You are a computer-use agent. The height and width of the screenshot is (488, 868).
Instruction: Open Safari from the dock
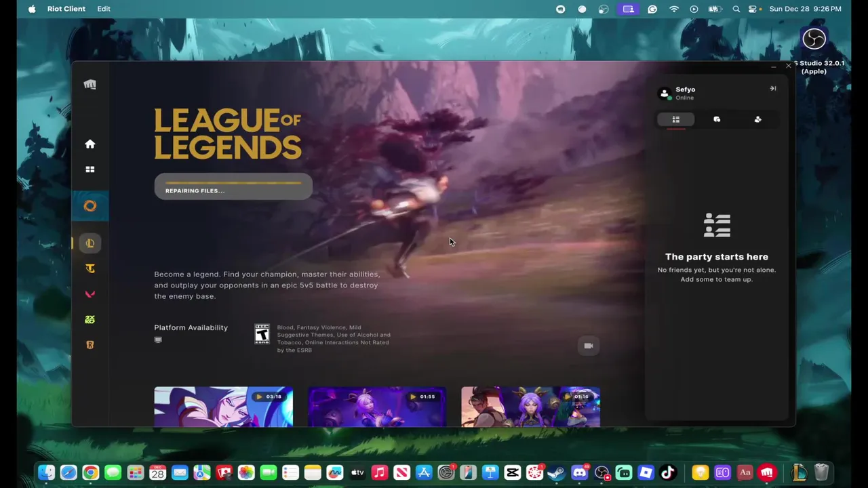coord(68,472)
